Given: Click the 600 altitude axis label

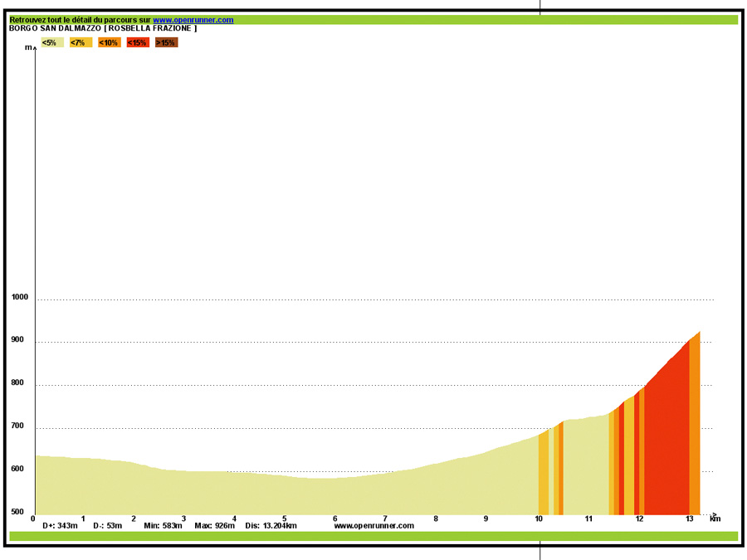Looking at the screenshot, I should [x=17, y=469].
